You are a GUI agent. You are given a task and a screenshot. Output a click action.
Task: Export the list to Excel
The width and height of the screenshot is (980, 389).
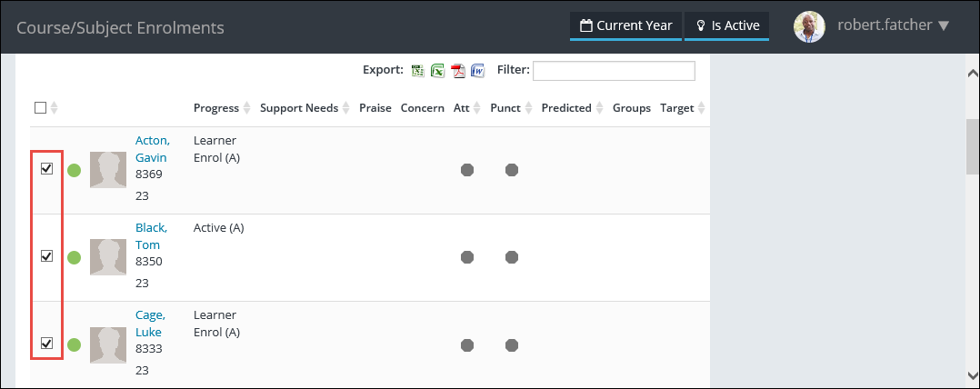(x=437, y=71)
